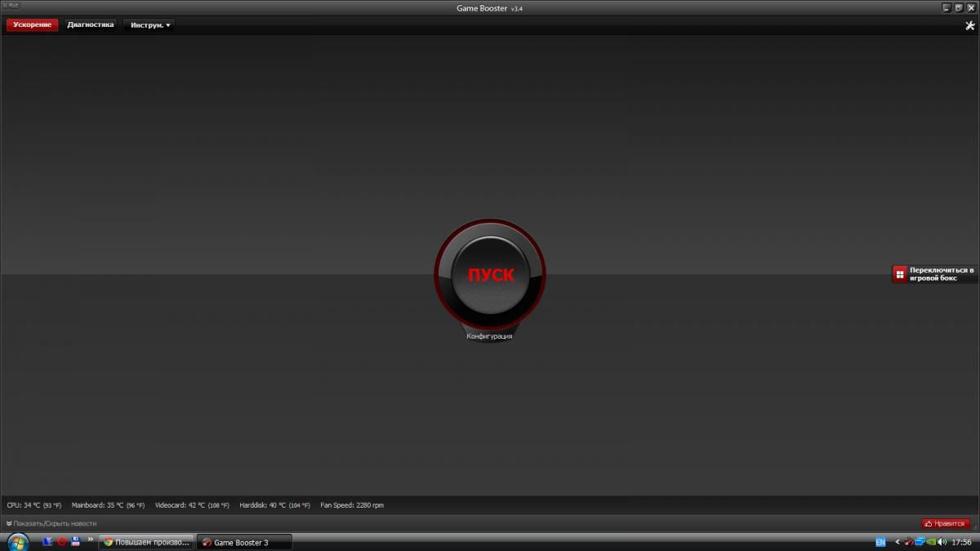Minimize the Game Booster window
This screenshot has height=551, width=980.
click(947, 7)
